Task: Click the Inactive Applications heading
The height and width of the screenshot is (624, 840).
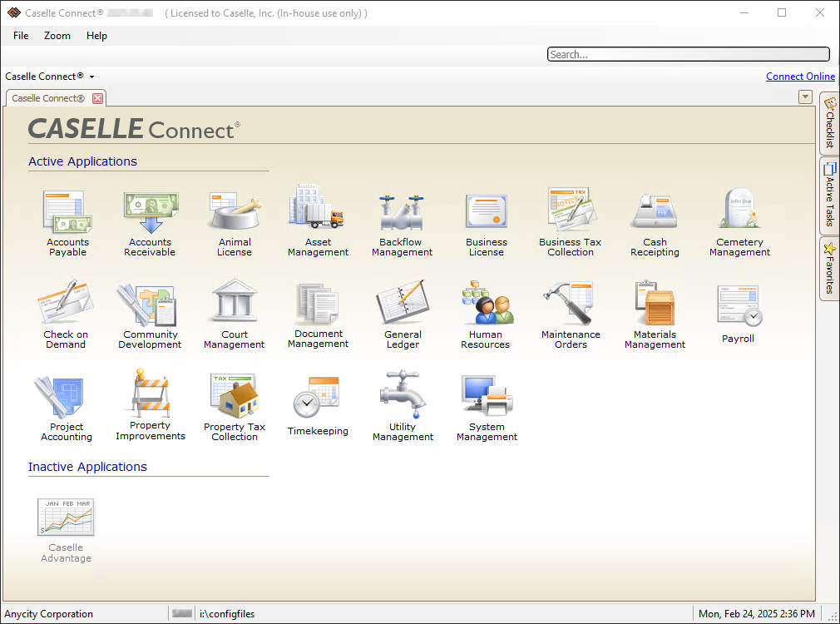Action: (x=87, y=467)
